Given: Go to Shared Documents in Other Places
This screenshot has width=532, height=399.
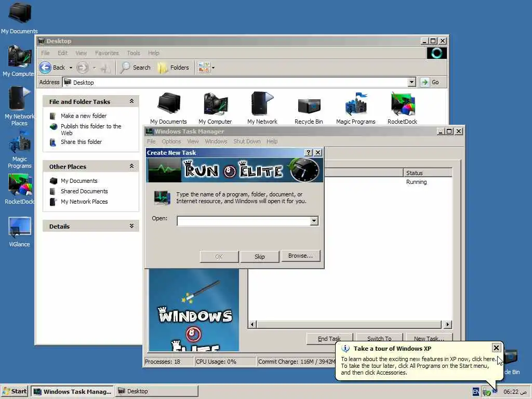Looking at the screenshot, I should point(84,191).
